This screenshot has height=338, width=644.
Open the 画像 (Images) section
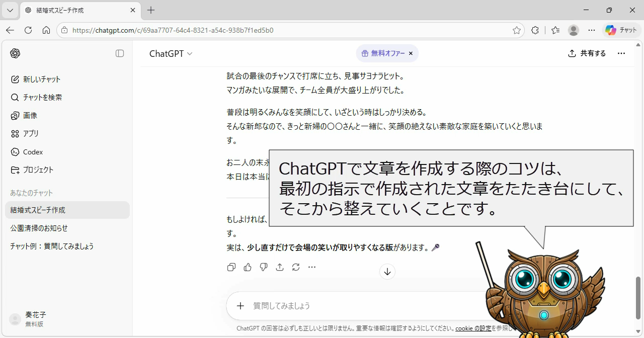click(30, 115)
